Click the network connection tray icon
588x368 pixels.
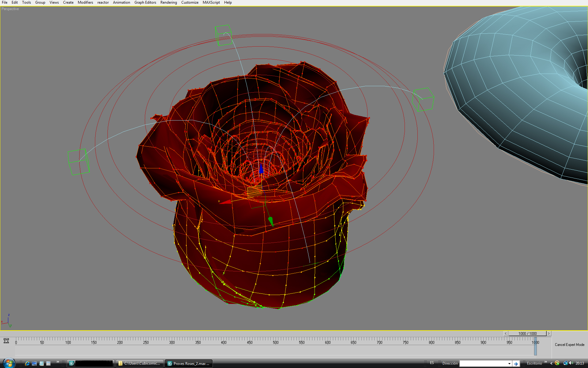click(565, 363)
